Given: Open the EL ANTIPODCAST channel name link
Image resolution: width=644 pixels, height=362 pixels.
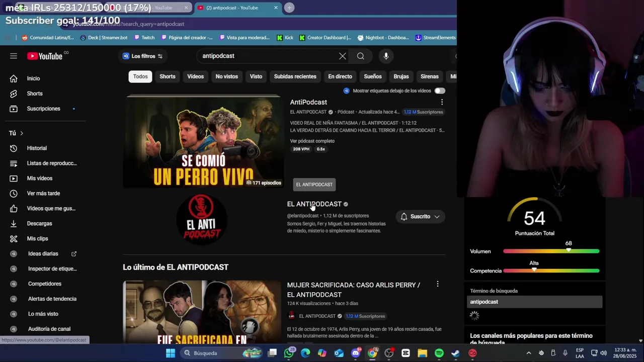Looking at the screenshot, I should (314, 204).
